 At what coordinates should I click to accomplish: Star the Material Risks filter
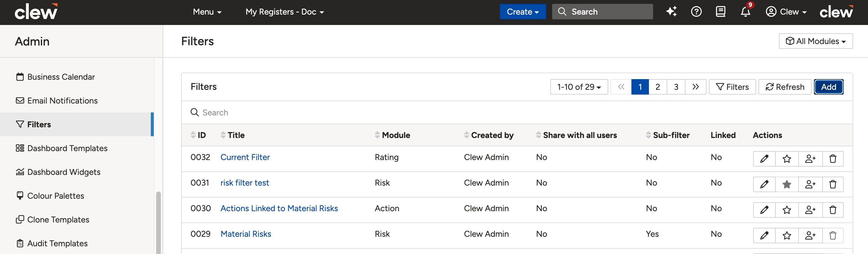(787, 236)
